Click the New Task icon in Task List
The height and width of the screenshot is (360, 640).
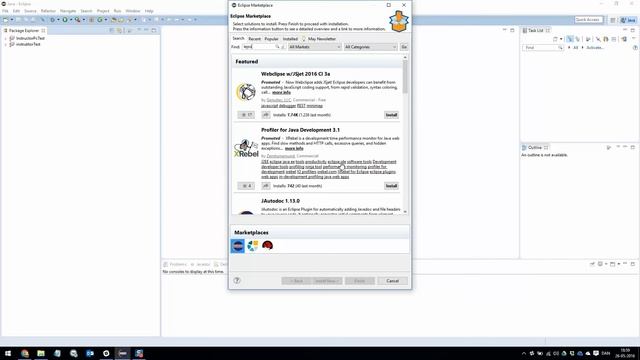[555, 39]
